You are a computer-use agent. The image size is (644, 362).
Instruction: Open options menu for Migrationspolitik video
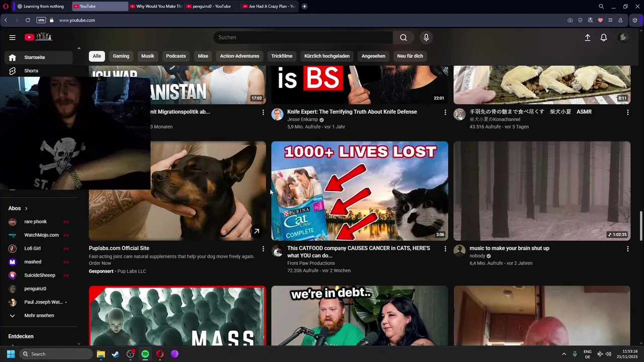[263, 112]
